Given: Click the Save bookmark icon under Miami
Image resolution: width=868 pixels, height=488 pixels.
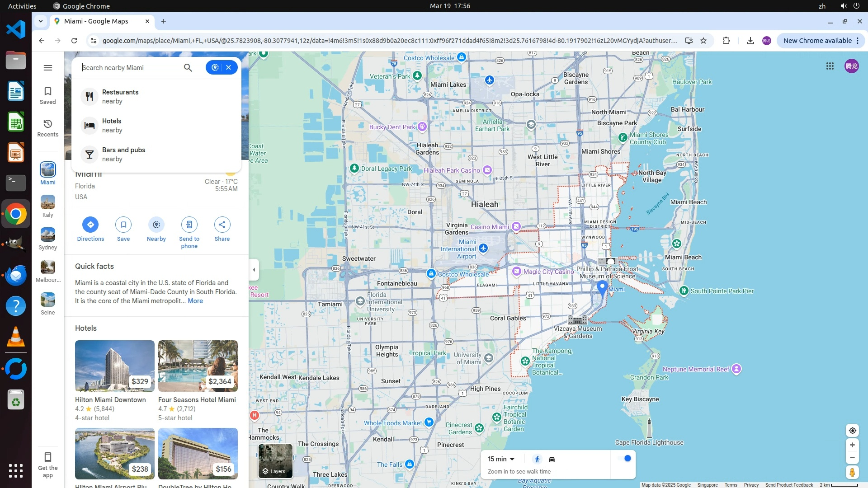Looking at the screenshot, I should [123, 225].
